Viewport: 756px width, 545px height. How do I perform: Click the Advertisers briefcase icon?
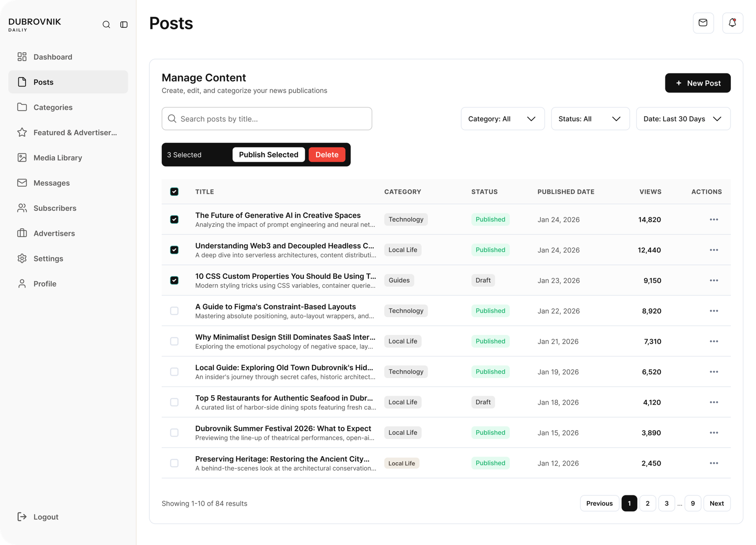(x=22, y=233)
